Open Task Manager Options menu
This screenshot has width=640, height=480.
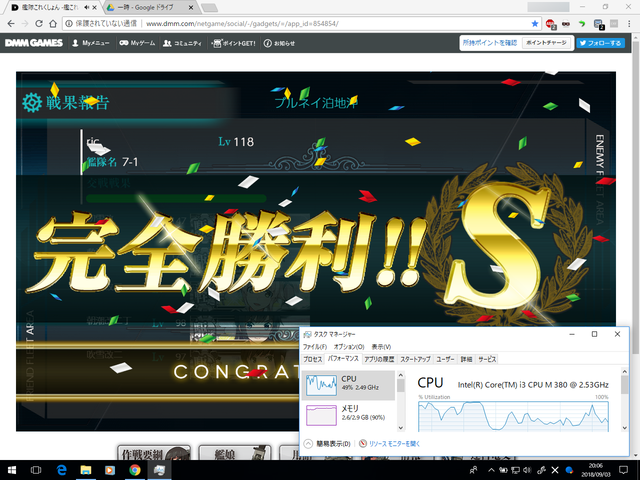click(x=349, y=347)
